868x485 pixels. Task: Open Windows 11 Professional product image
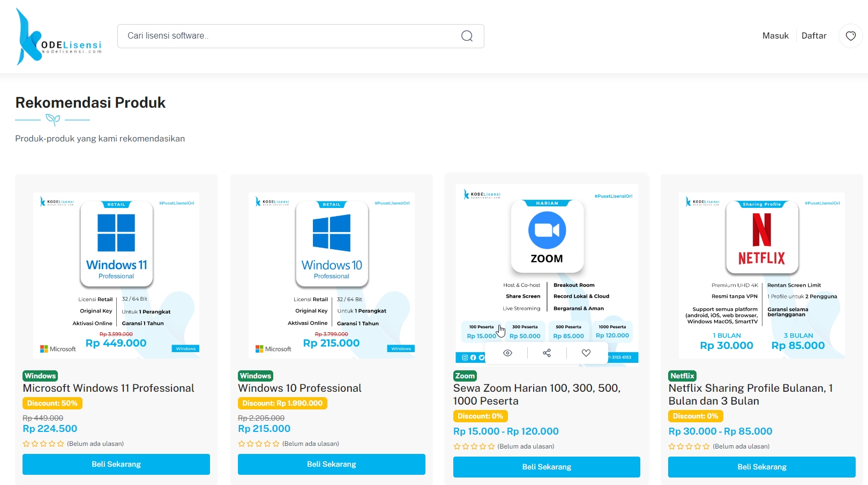tap(116, 275)
